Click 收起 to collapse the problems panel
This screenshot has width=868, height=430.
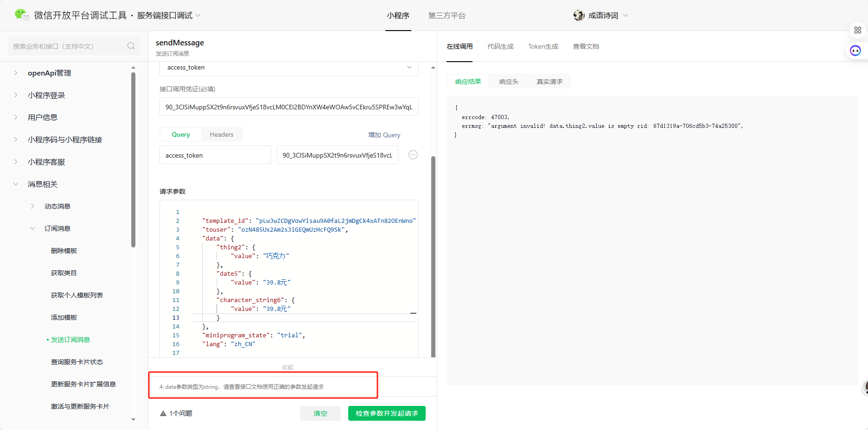(287, 367)
